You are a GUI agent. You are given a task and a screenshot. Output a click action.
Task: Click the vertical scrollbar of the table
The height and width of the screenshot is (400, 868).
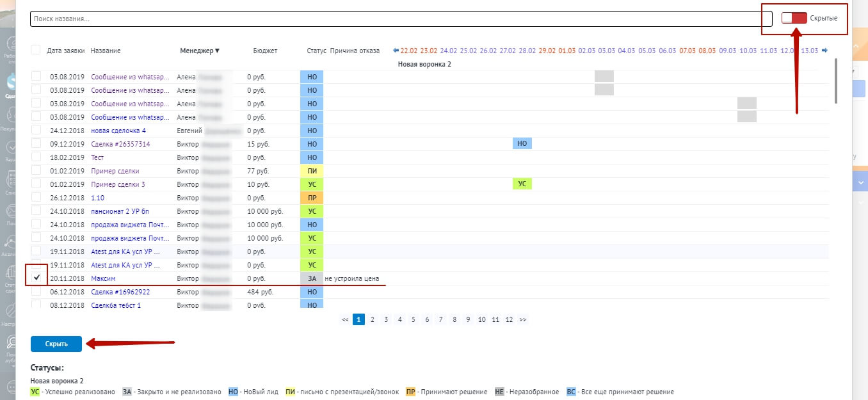[835, 81]
